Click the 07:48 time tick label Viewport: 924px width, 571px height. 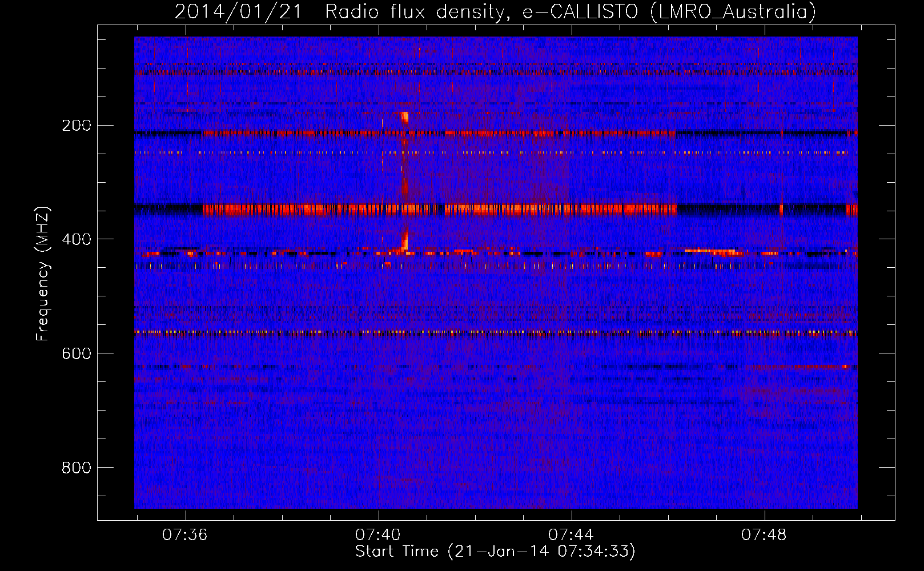[764, 535]
